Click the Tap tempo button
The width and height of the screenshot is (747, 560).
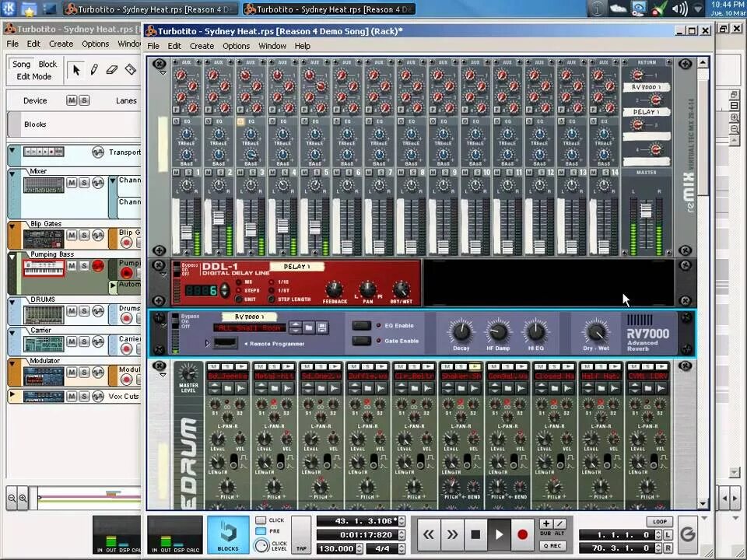tap(301, 534)
